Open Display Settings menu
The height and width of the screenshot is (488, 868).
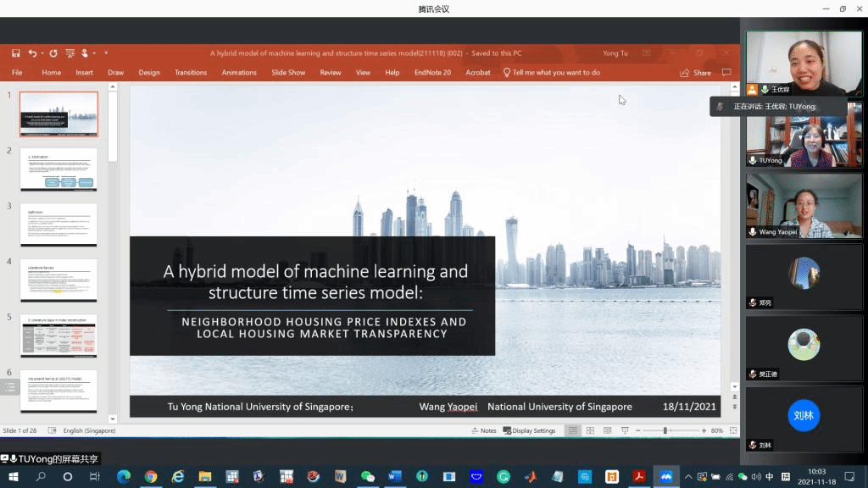[x=529, y=430]
